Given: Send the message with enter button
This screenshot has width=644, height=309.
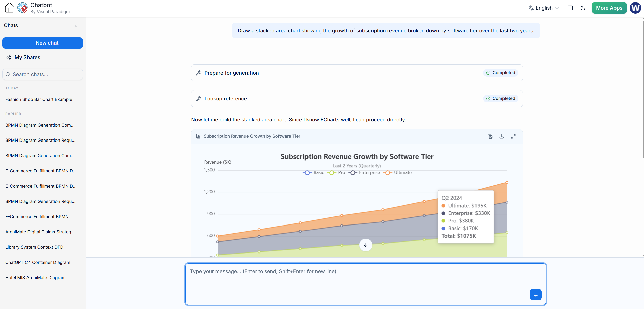Looking at the screenshot, I should click(536, 295).
